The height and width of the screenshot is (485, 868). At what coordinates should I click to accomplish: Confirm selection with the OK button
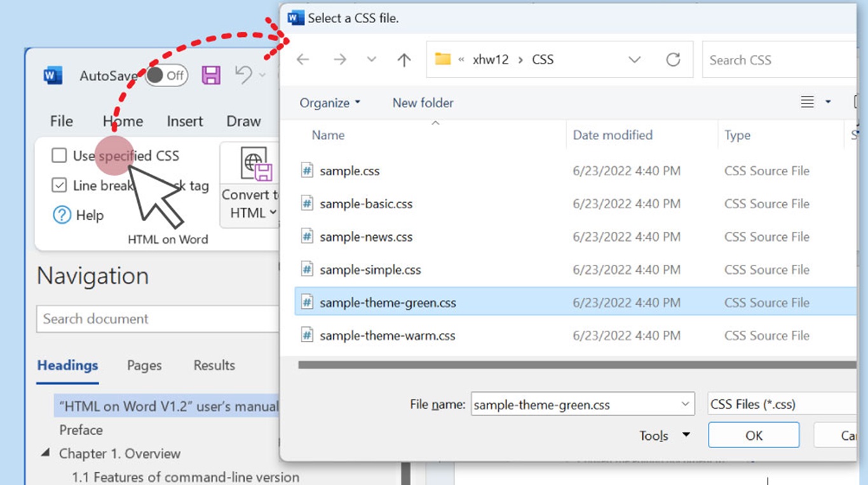pos(754,435)
